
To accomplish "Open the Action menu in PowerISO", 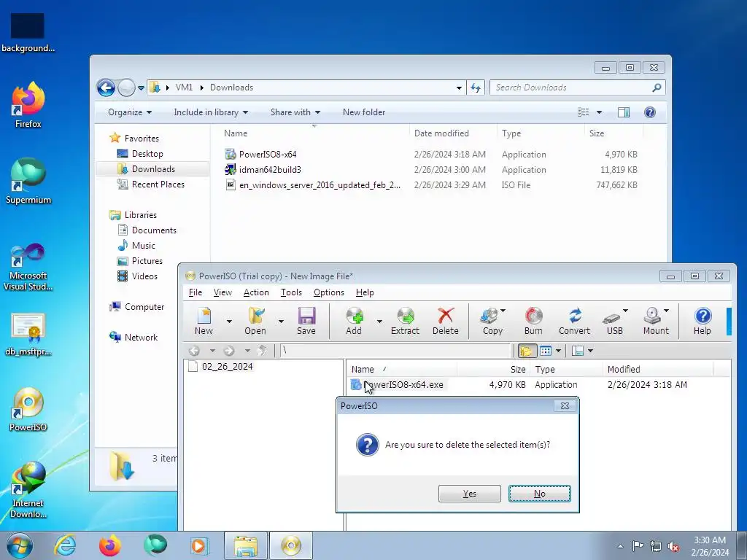I will coord(256,292).
